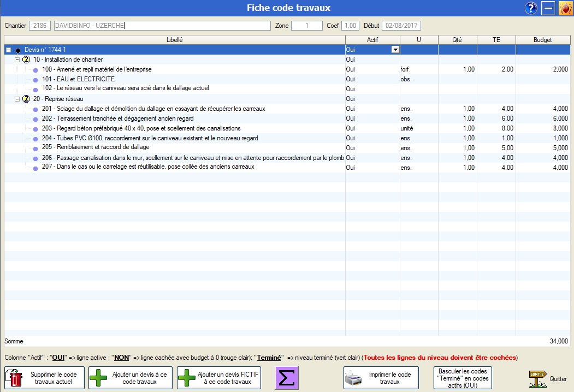
Task: Click the Actif cell for row 101 EAU et ELECTRICITE
Action: tap(372, 79)
